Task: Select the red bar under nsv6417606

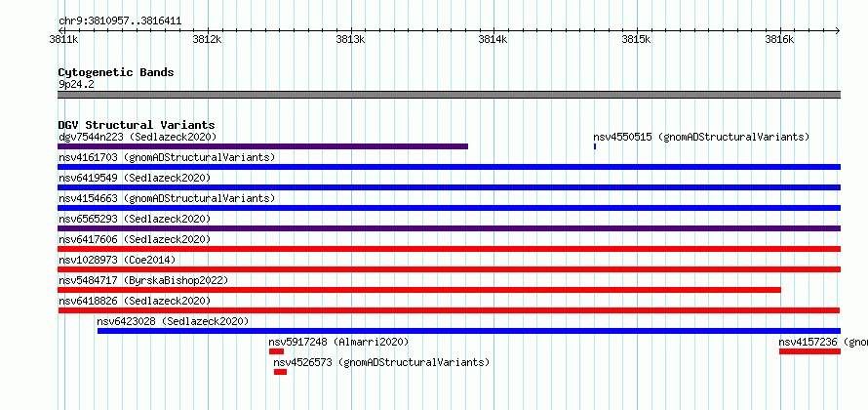Action: tap(449, 249)
